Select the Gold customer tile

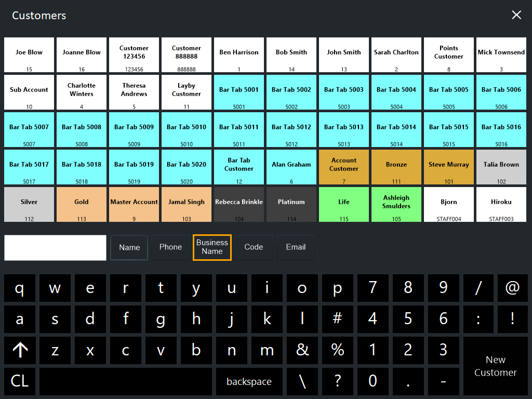coord(82,205)
